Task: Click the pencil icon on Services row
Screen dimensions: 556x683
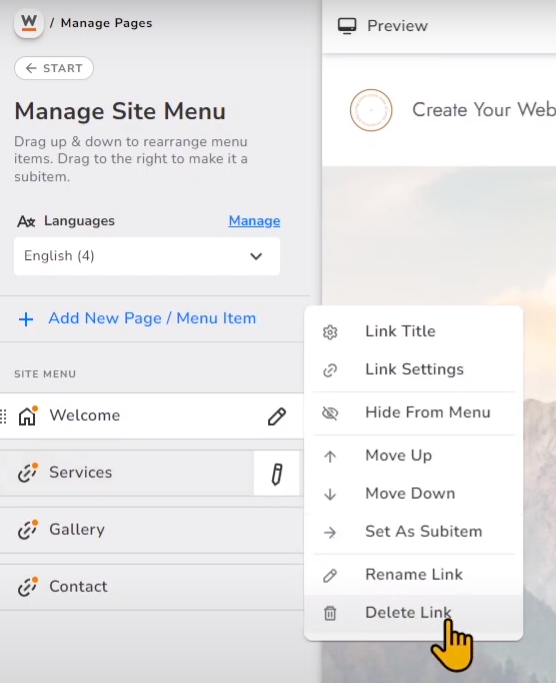Action: (277, 473)
